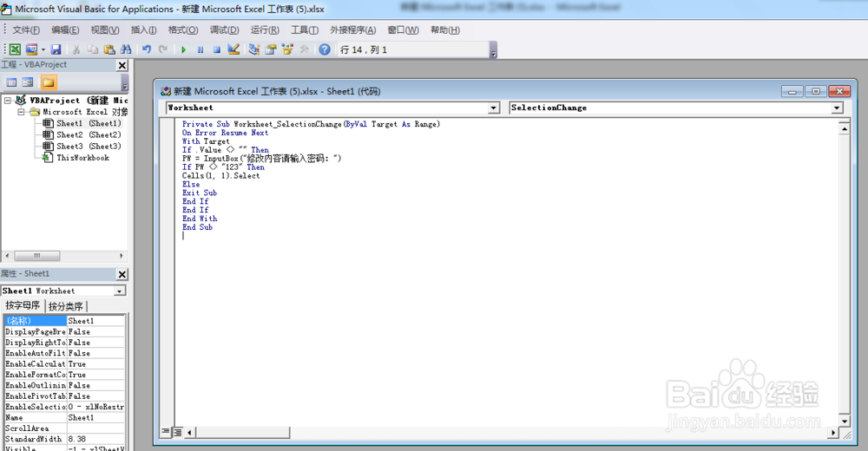Click the Insert UserForm toolbar icon
The height and width of the screenshot is (451, 868).
tap(31, 49)
